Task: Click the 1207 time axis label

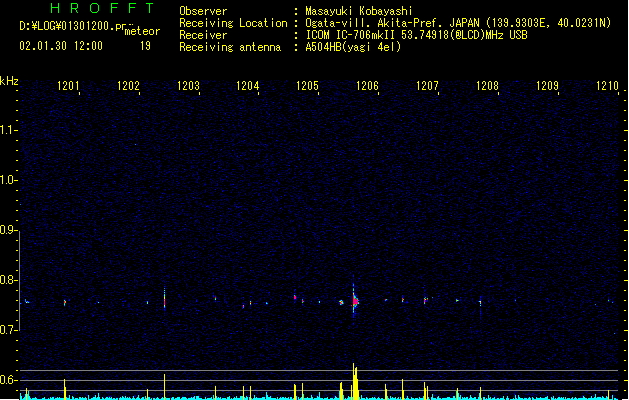Action: click(x=427, y=86)
